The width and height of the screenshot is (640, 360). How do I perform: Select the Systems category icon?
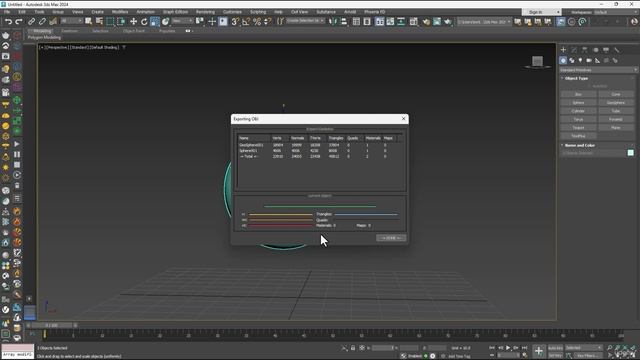(615, 60)
